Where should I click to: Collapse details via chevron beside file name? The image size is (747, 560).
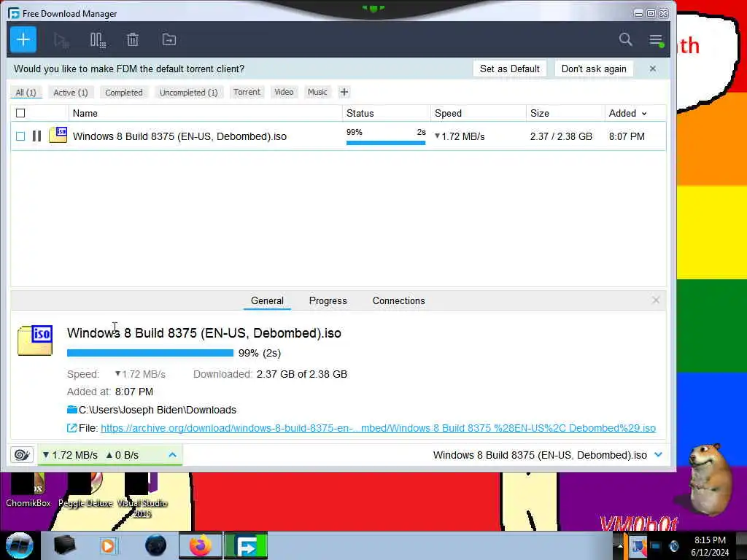[x=659, y=455]
